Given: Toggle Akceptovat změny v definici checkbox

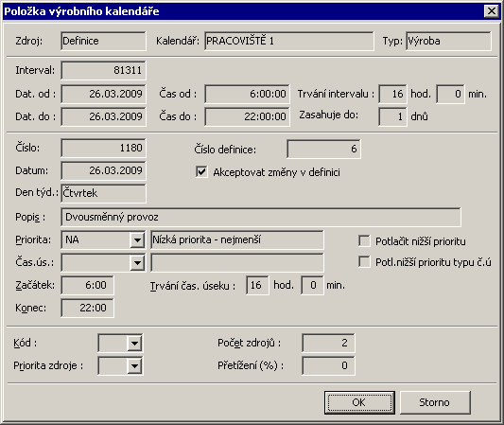Looking at the screenshot, I should point(201,172).
